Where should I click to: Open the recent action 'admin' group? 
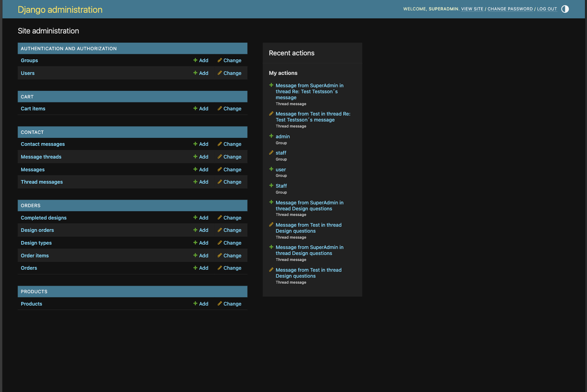(282, 137)
